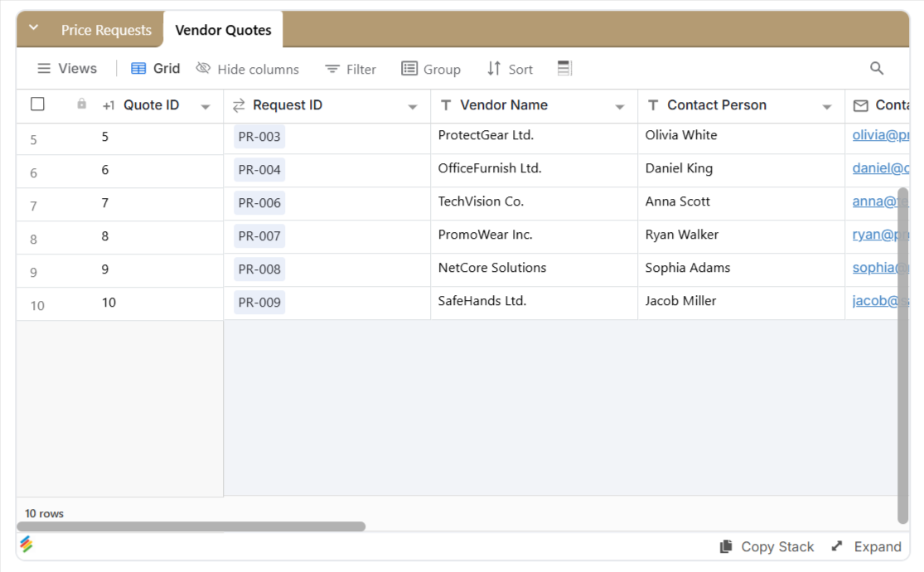The width and height of the screenshot is (924, 572).
Task: Click Copy Stack button
Action: tap(767, 546)
